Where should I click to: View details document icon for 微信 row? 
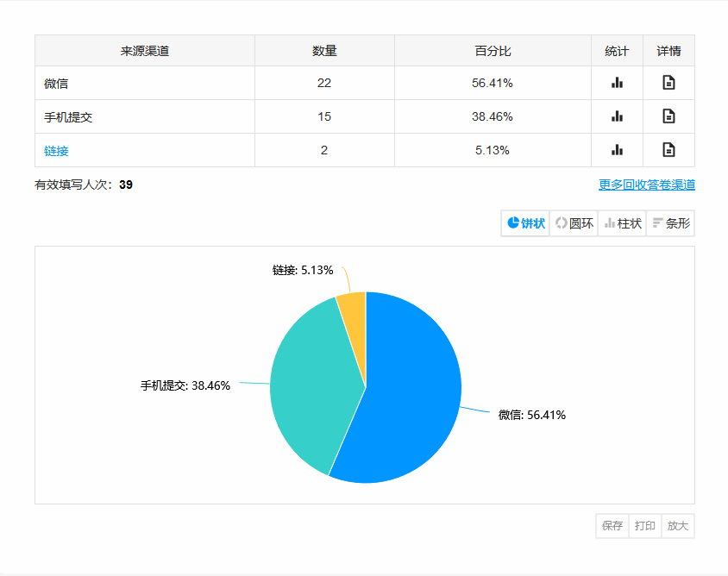click(668, 83)
